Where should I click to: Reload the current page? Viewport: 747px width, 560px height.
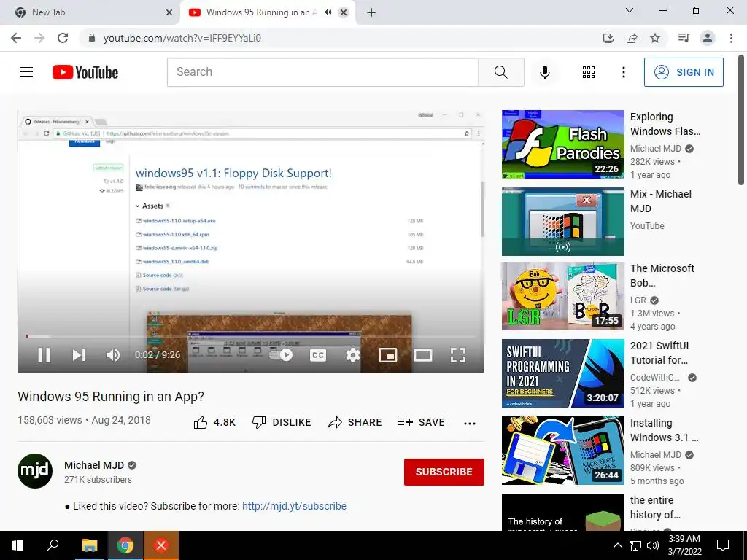coord(63,38)
